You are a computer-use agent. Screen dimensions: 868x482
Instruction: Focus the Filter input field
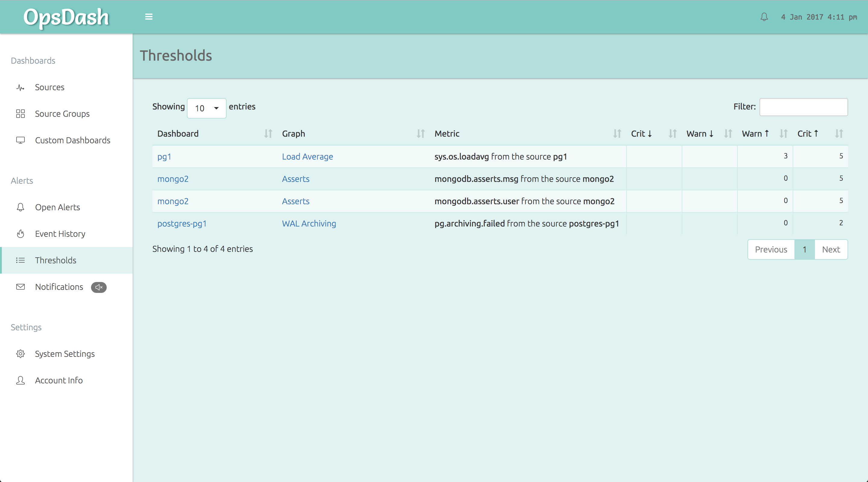point(804,107)
